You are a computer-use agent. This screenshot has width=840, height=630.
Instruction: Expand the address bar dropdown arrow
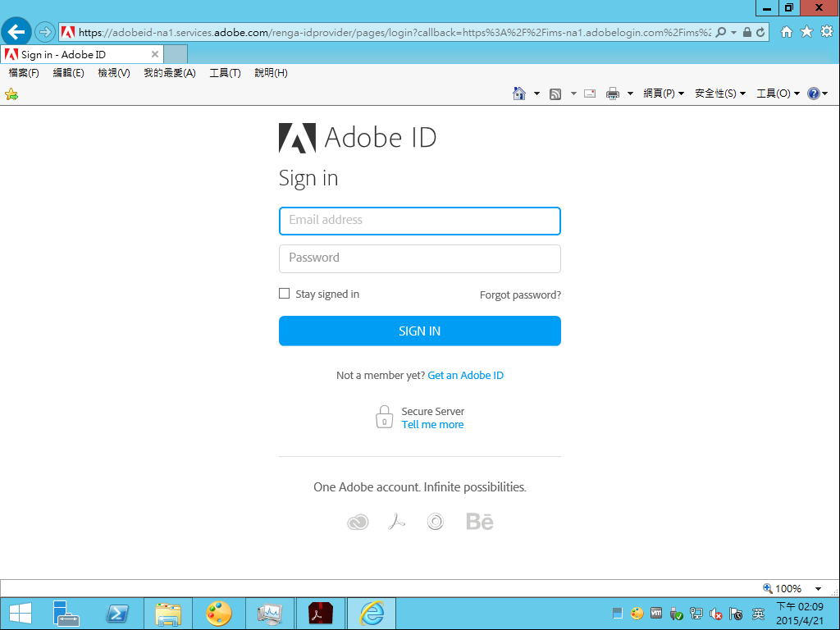pyautogui.click(x=734, y=32)
